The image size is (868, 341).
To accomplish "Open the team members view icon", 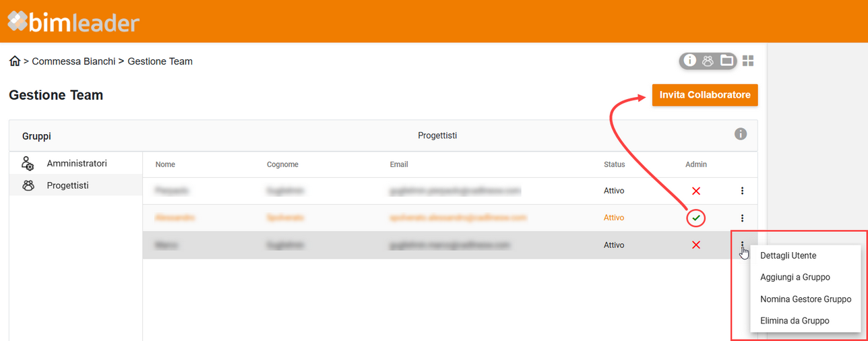I will (708, 61).
